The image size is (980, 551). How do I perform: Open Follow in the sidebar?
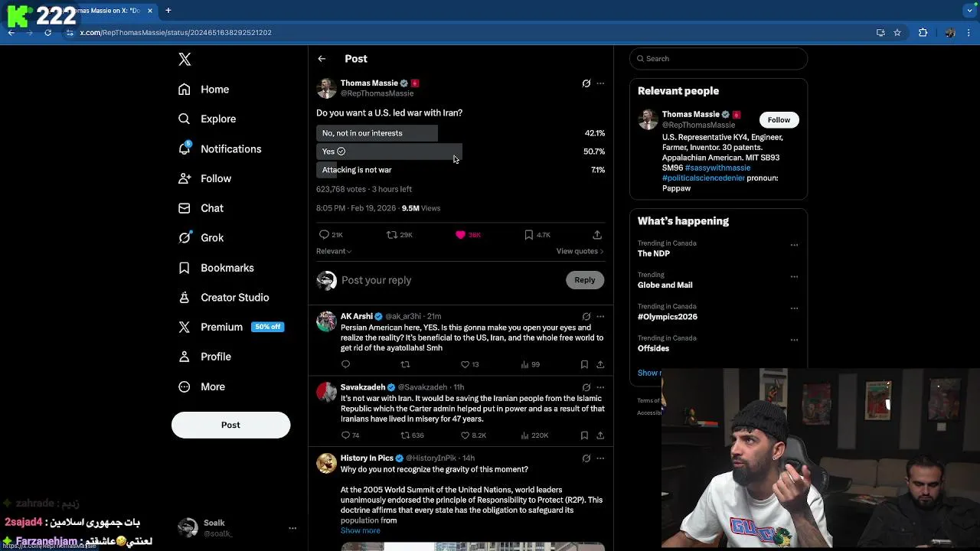[204, 178]
